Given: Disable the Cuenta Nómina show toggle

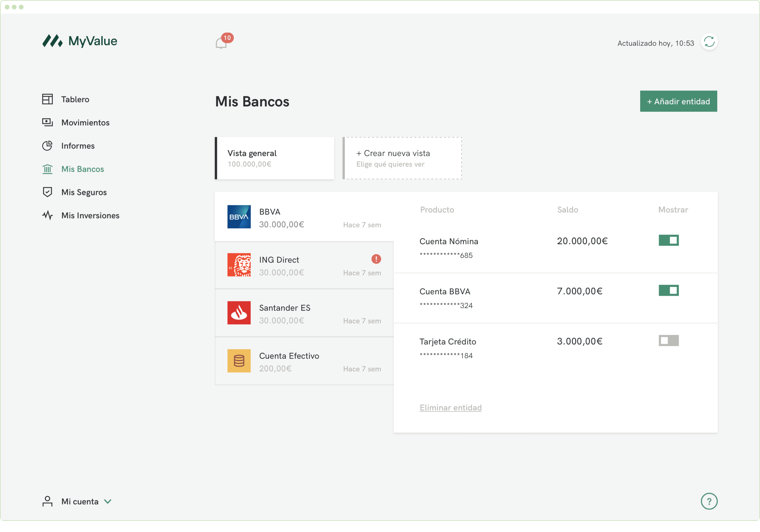Looking at the screenshot, I should coord(668,240).
